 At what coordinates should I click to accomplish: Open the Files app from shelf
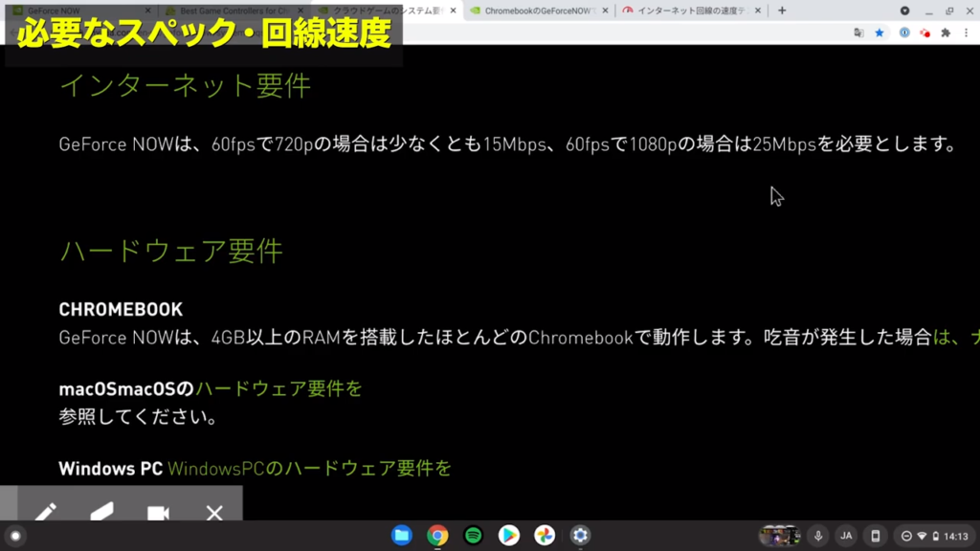(x=402, y=536)
